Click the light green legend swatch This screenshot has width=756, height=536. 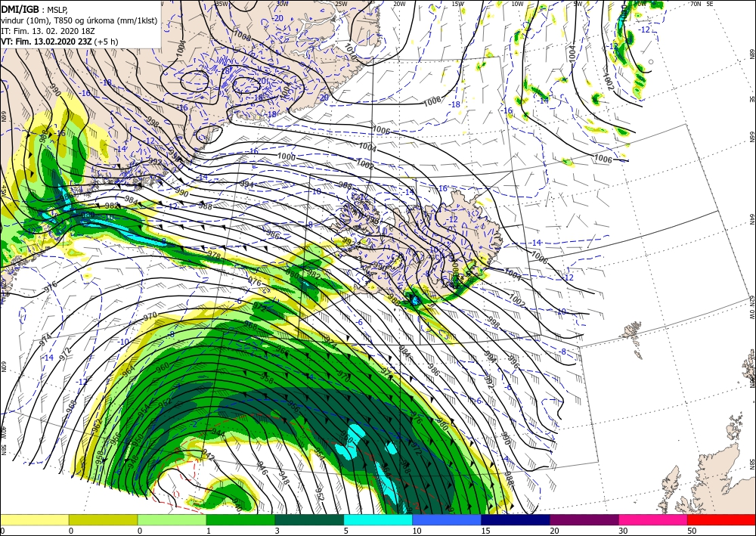172,519
